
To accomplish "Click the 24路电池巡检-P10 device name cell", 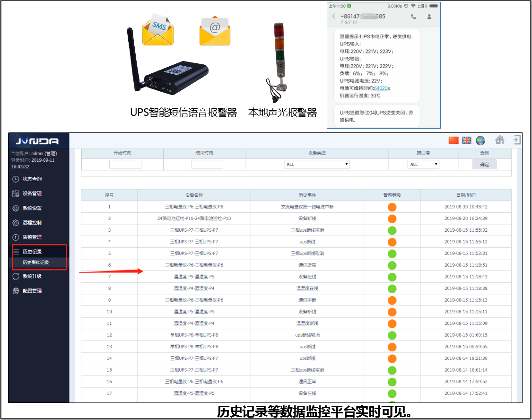I will pyautogui.click(x=194, y=219).
